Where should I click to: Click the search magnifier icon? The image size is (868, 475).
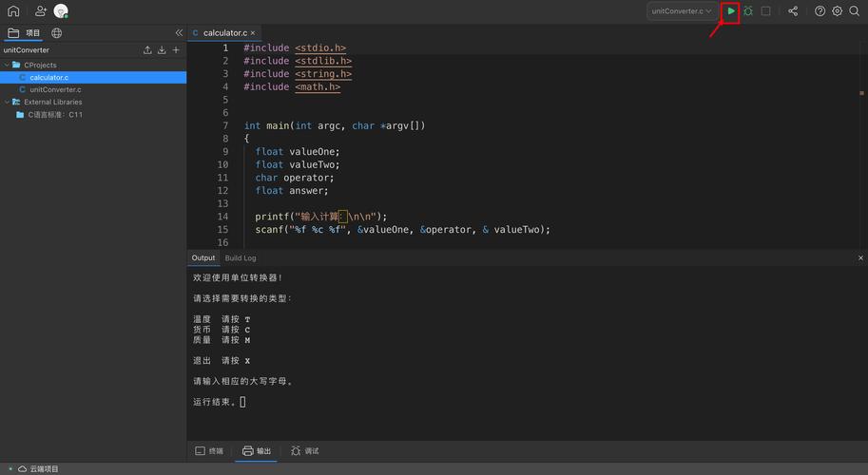854,11
